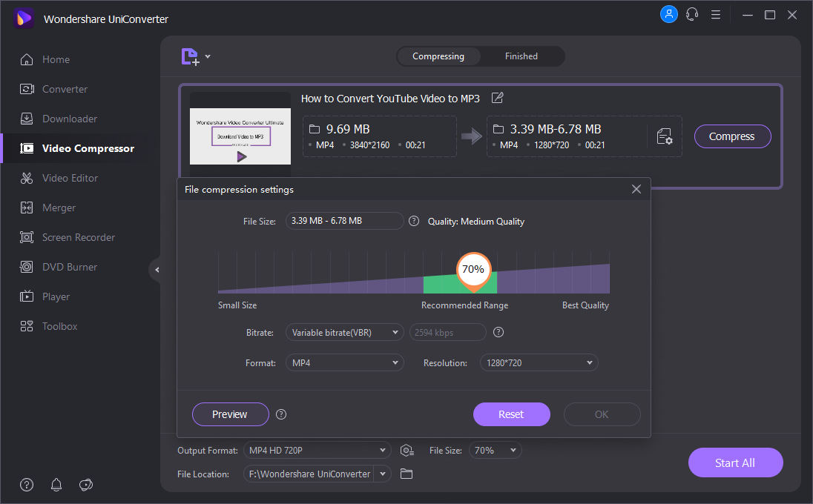
Task: Click the help icon next to bitrate value
Action: coord(498,333)
